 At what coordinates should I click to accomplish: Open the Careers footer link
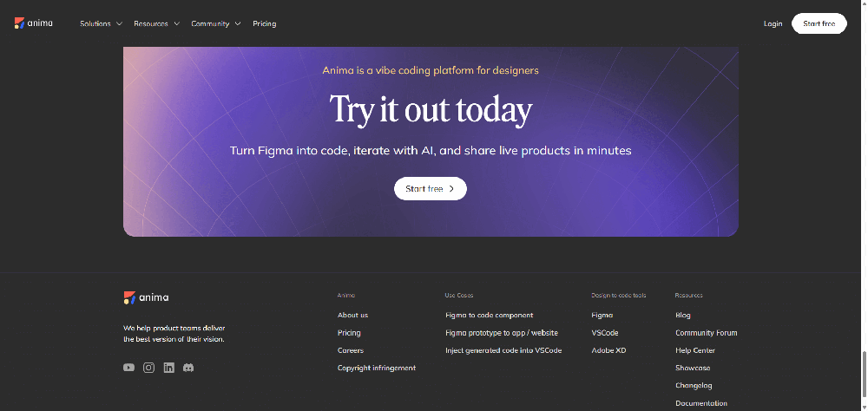click(x=351, y=350)
